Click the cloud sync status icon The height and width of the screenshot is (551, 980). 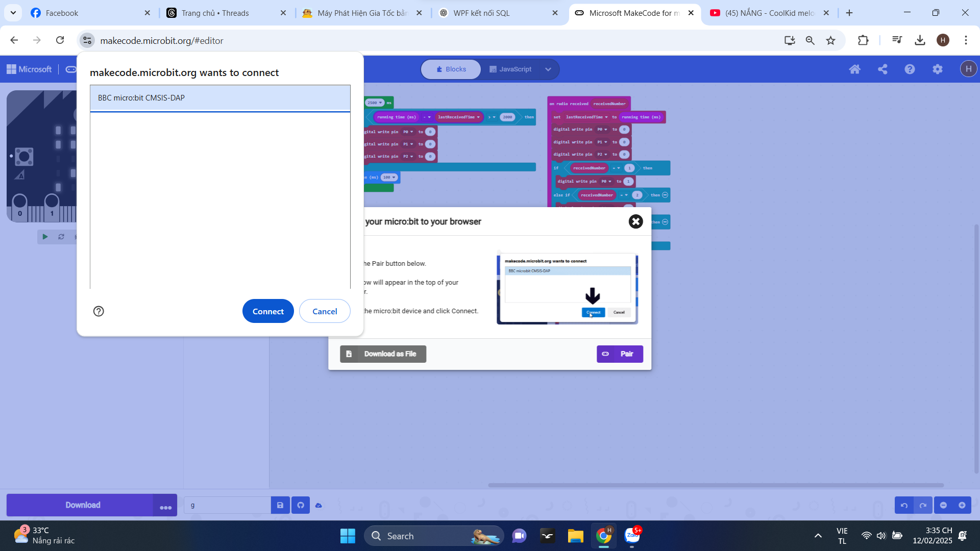318,505
